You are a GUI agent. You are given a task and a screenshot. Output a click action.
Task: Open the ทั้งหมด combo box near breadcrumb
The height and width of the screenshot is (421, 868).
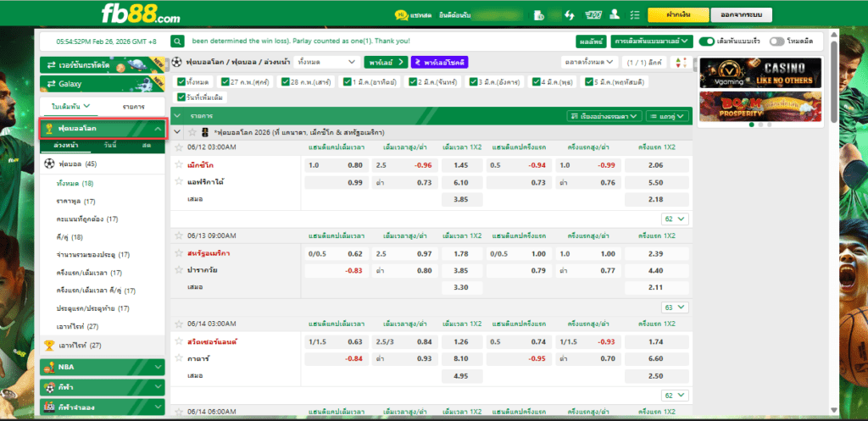pos(326,62)
